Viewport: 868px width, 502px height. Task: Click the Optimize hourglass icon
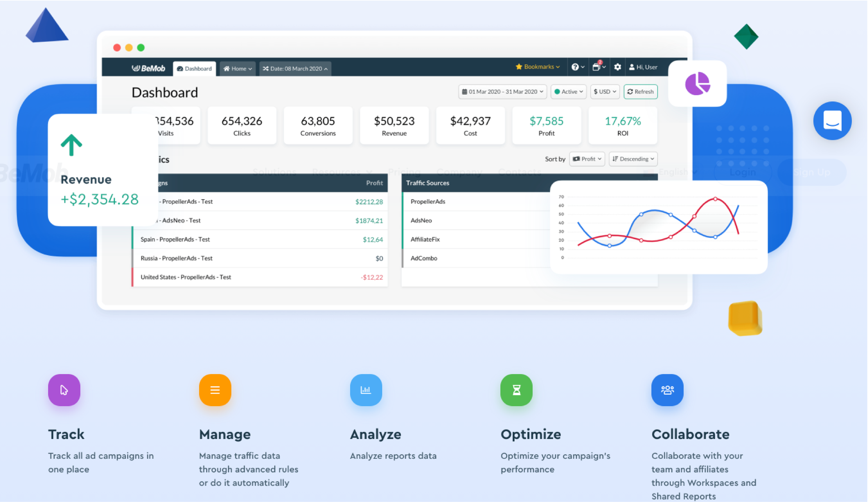tap(516, 390)
